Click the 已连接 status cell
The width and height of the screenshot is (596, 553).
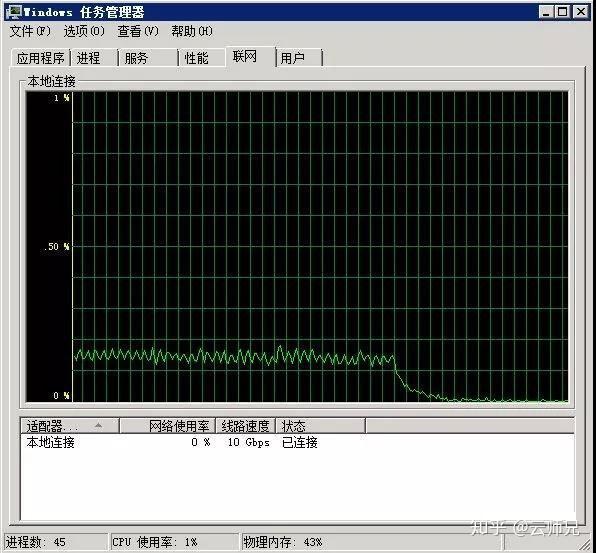300,442
